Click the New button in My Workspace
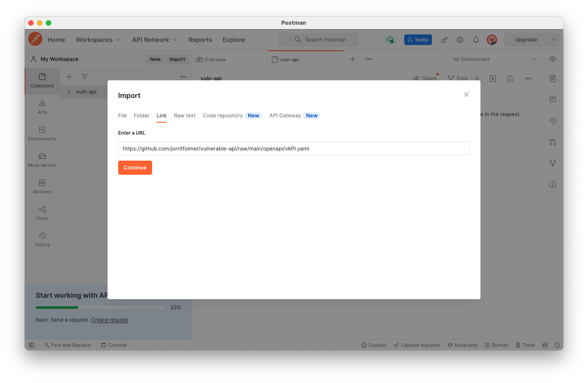This screenshot has height=383, width=588. click(155, 59)
